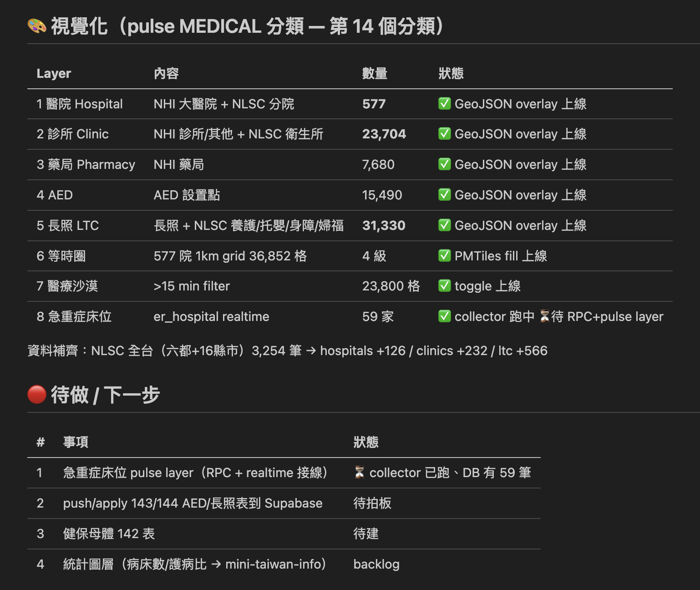Click the status collector 已跑、DB 有 59 筆

[450, 473]
